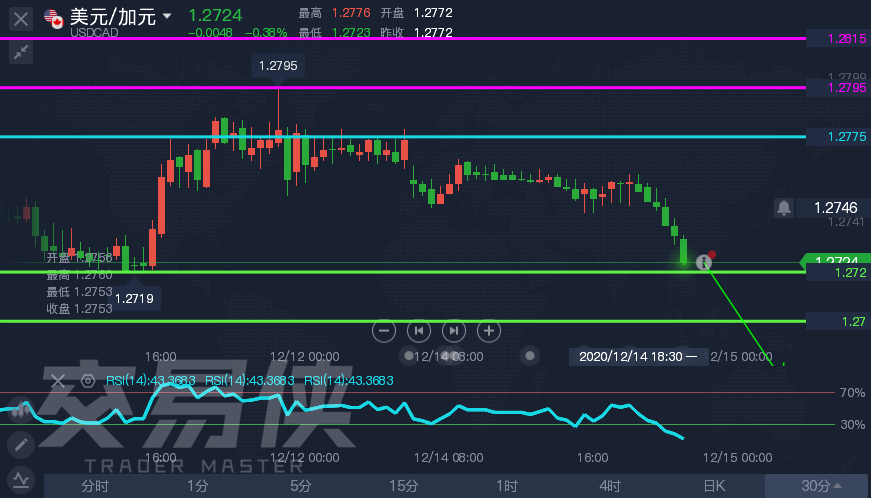Click the first RSI(14):43.3683 label
The height and width of the screenshot is (498, 871).
[151, 381]
